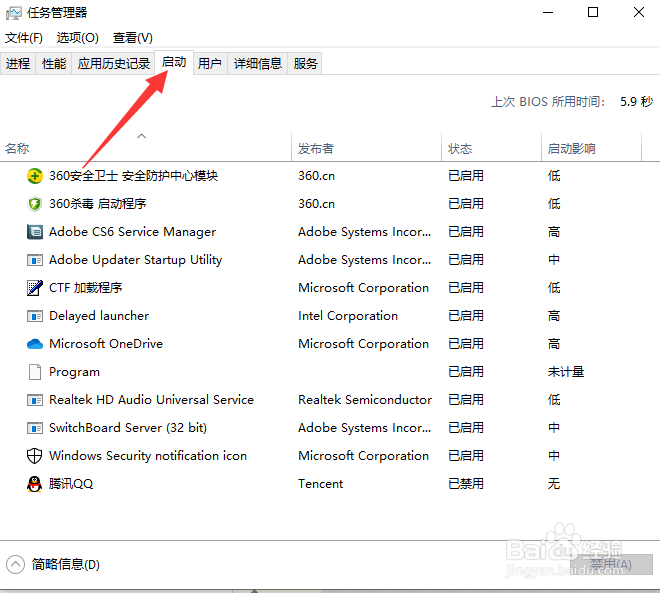Select the Adobe Updater Startup Utility name

(136, 260)
